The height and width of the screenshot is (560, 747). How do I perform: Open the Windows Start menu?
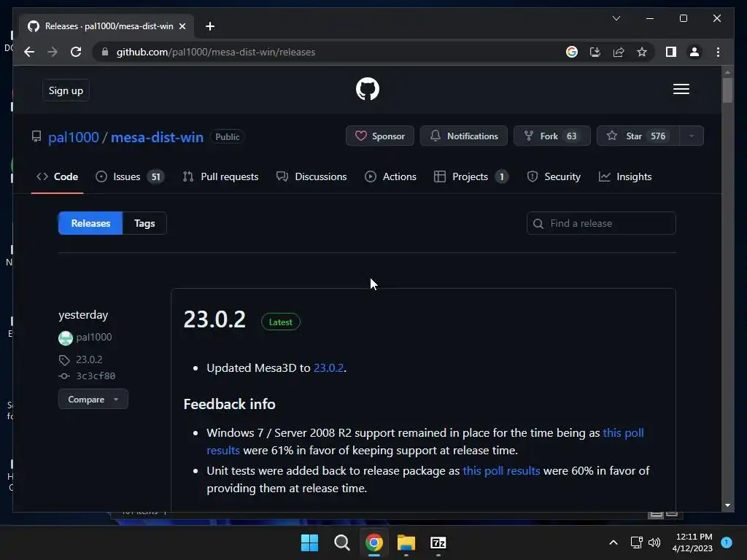coord(309,542)
